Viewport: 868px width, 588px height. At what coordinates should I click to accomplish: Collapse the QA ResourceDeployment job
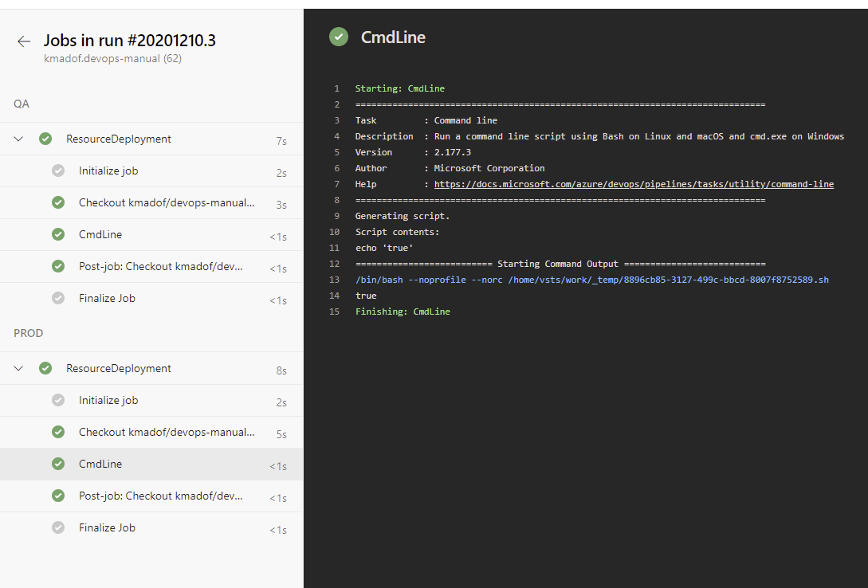point(18,139)
